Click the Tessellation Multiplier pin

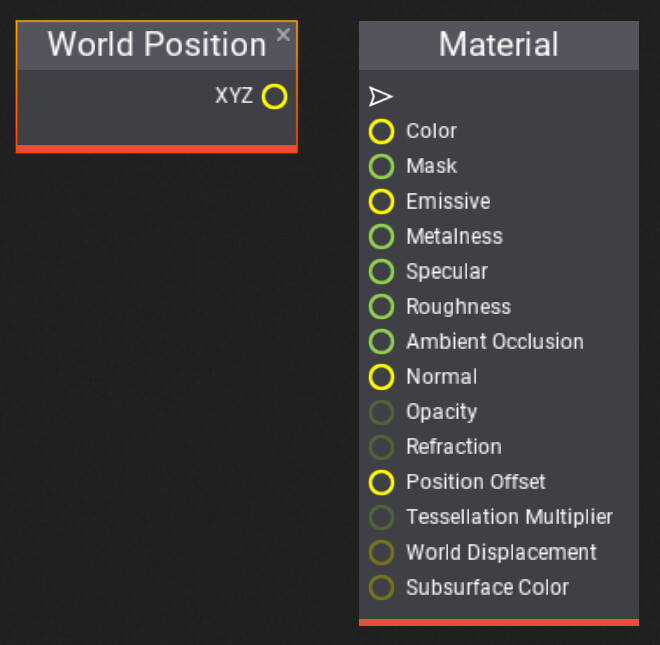pyautogui.click(x=381, y=517)
